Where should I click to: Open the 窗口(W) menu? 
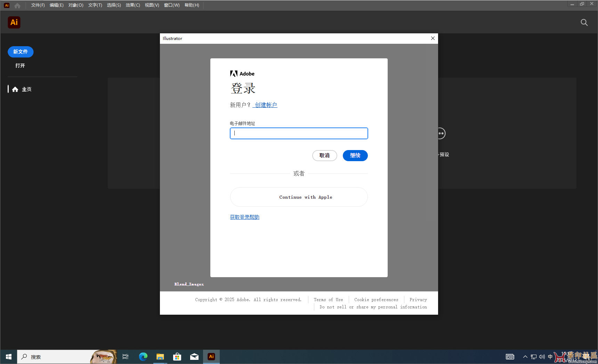(x=172, y=5)
